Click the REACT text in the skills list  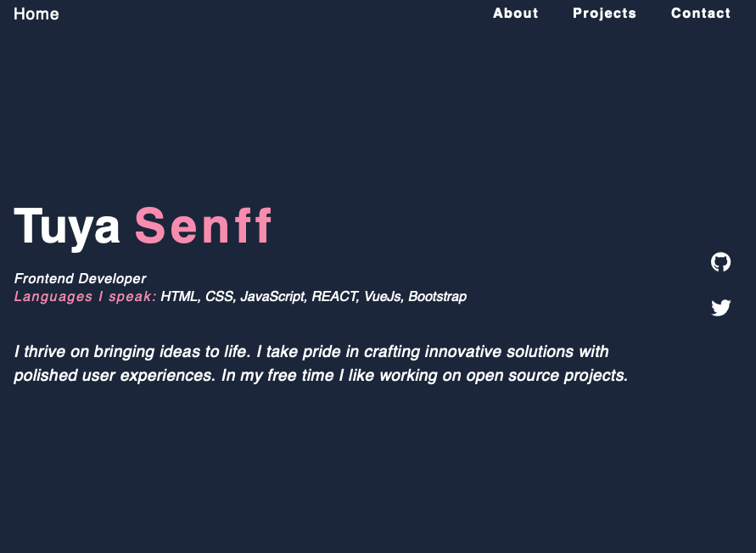coord(335,296)
